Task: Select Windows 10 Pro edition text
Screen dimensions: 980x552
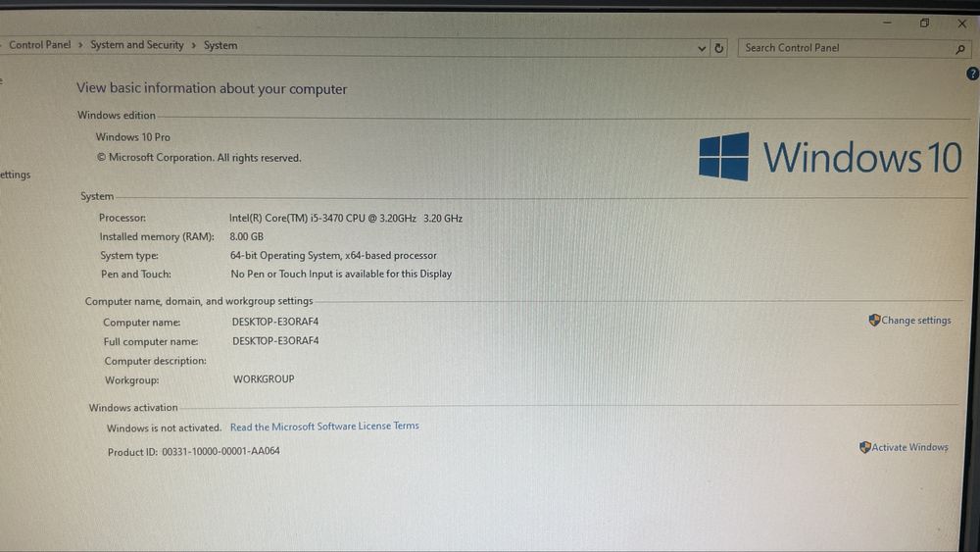Action: 132,137
